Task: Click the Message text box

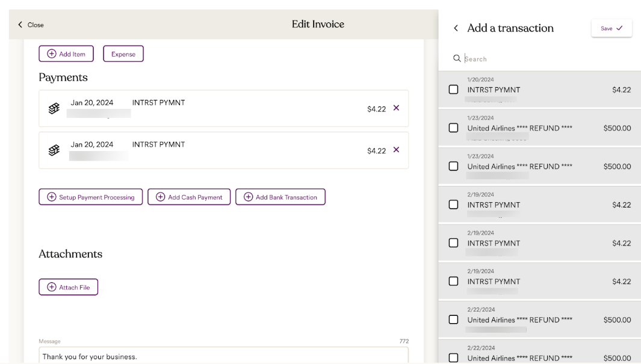Action: (x=223, y=356)
